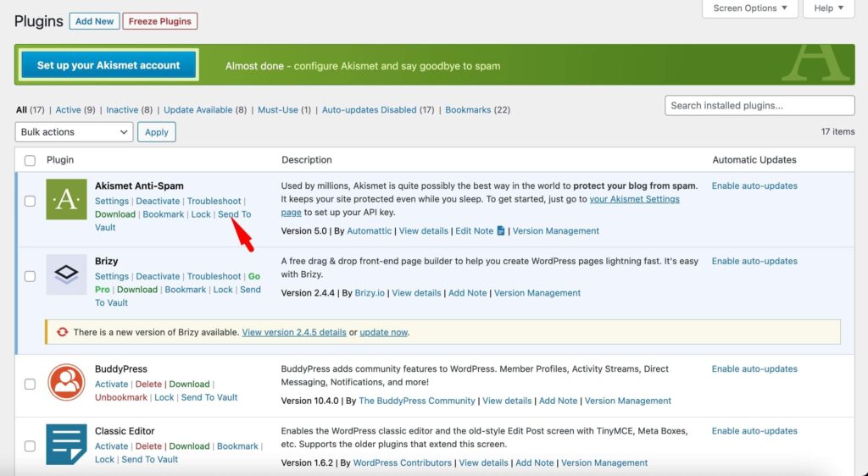Click the Brizy.io author link
The width and height of the screenshot is (868, 476).
tap(370, 293)
